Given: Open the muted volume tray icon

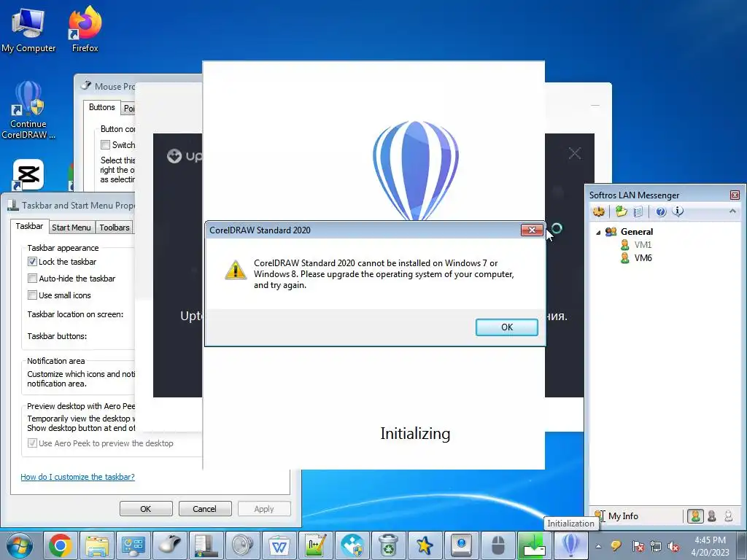Looking at the screenshot, I should tap(673, 546).
